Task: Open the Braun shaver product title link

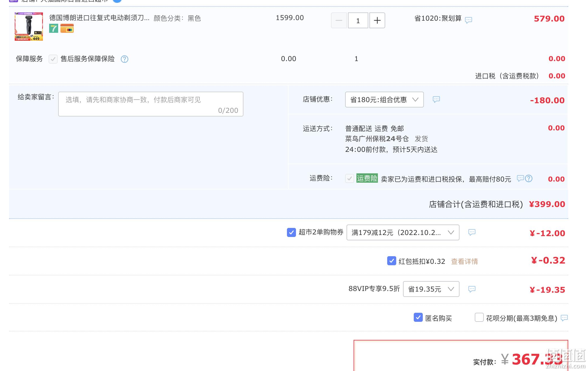Action: click(99, 18)
